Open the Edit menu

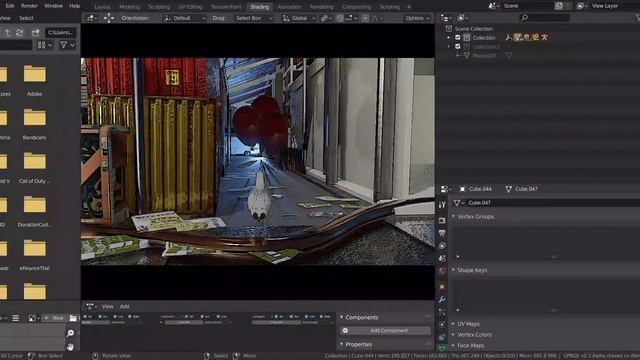(x=10, y=6)
